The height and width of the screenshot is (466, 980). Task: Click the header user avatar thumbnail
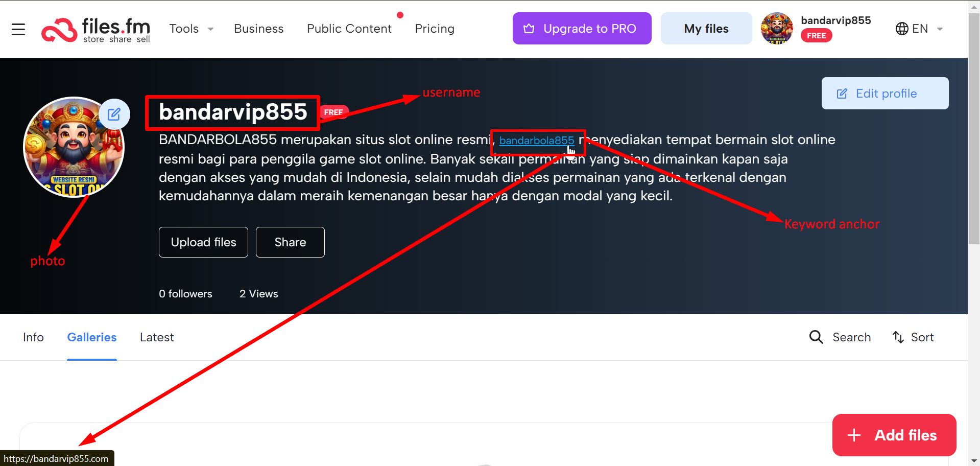point(777,28)
